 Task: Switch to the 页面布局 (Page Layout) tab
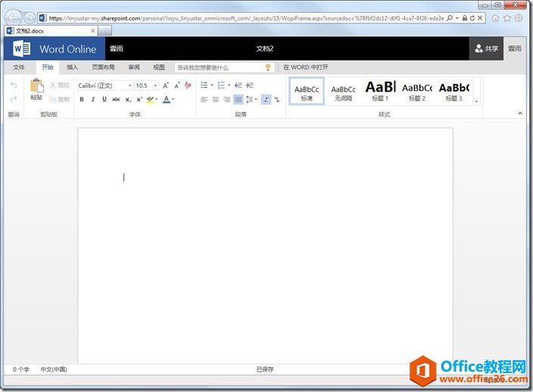[103, 67]
